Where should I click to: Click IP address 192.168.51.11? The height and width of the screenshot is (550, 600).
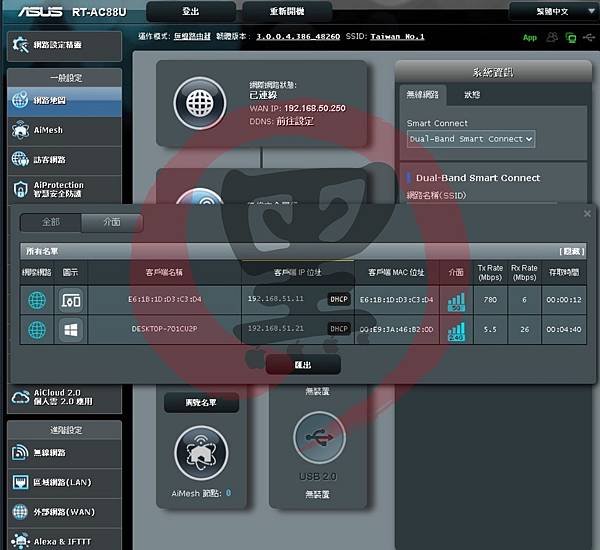tap(276, 299)
